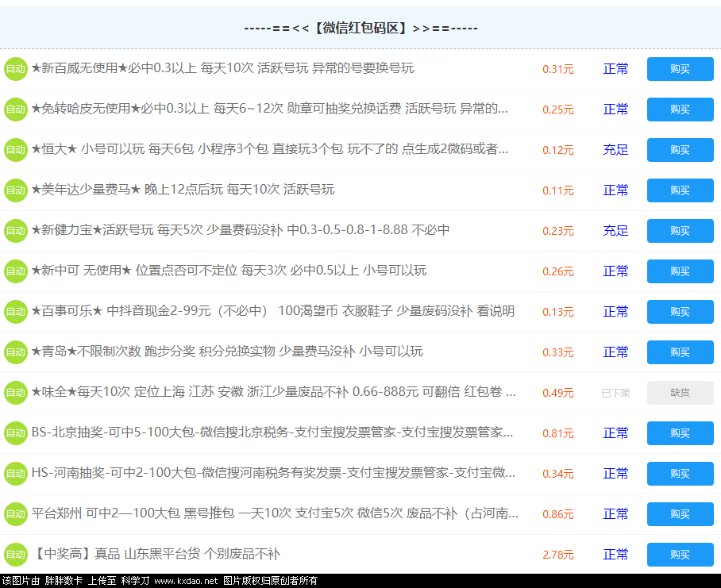Viewport: 721px width, 588px height.
Task: Click 正常 status on 新百威无使用 row
Action: pos(615,69)
